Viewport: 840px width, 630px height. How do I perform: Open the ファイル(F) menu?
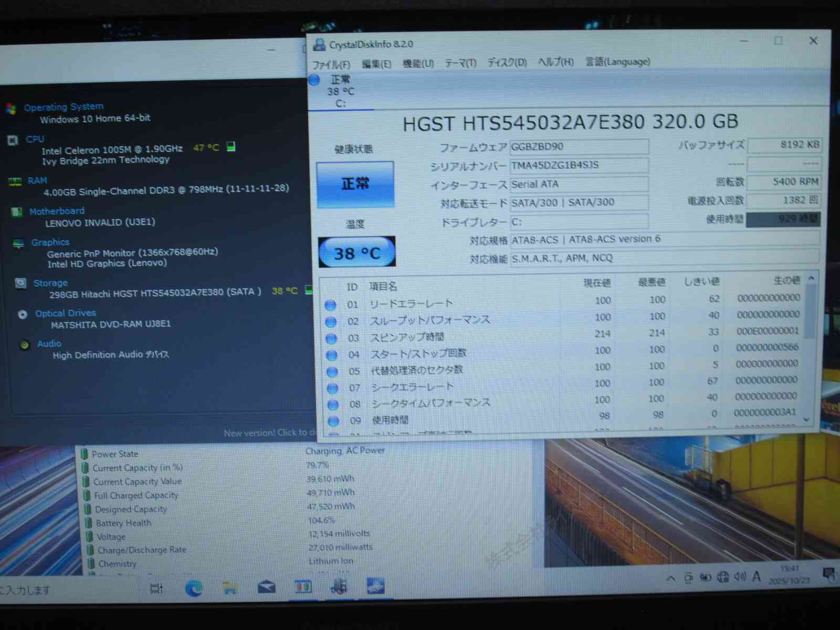(331, 65)
